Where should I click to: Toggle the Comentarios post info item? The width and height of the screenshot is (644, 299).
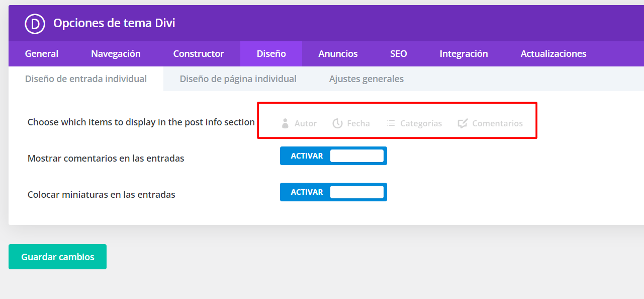(490, 123)
